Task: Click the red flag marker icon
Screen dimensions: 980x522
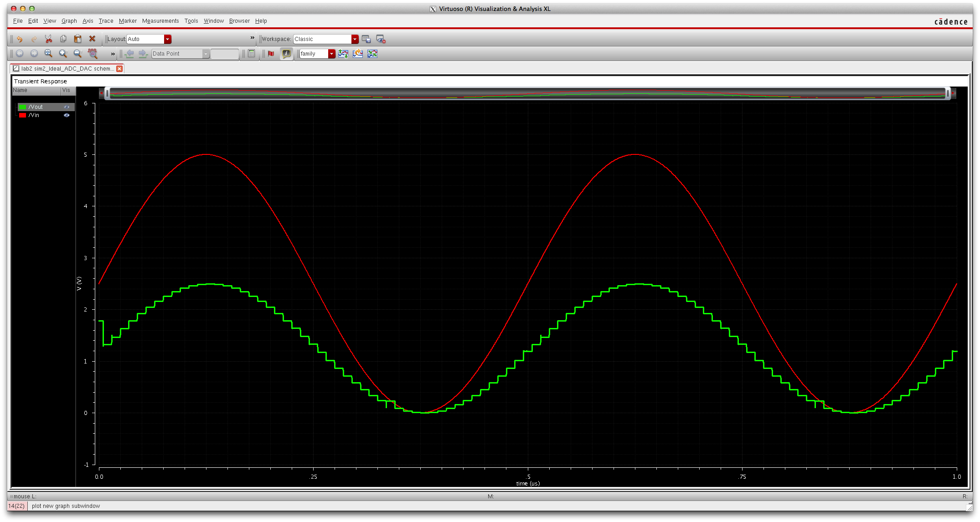Action: [x=271, y=54]
